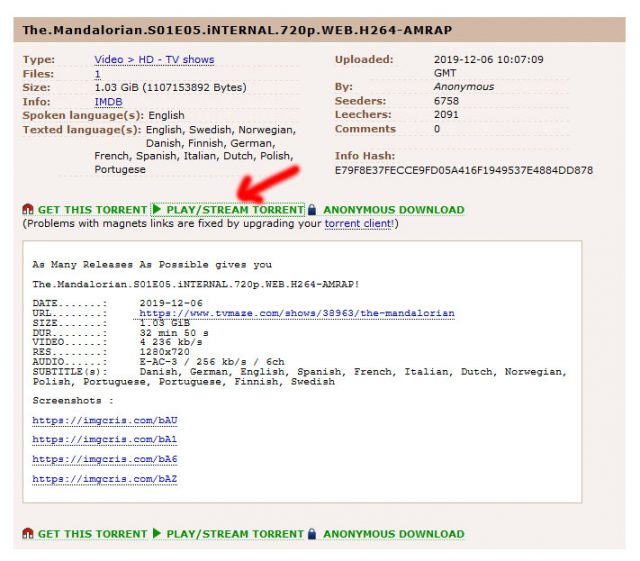Image resolution: width=640 pixels, height=561 pixels.
Task: Click the magnet icon beside lower GET THIS TORRENT
Action: (x=27, y=533)
